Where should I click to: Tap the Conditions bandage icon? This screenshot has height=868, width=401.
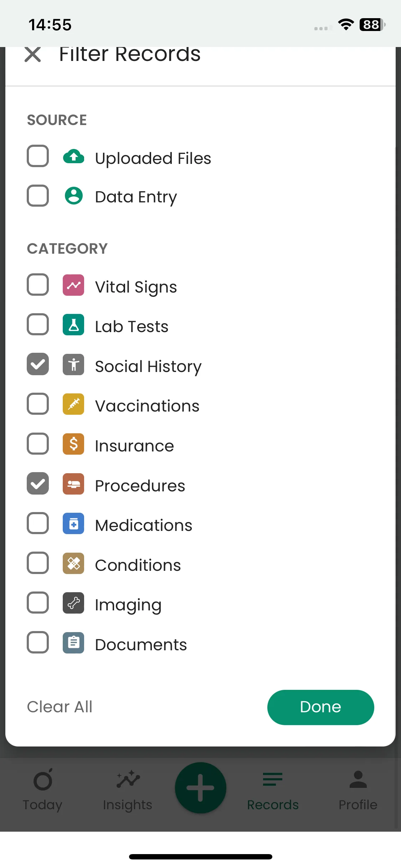73,563
